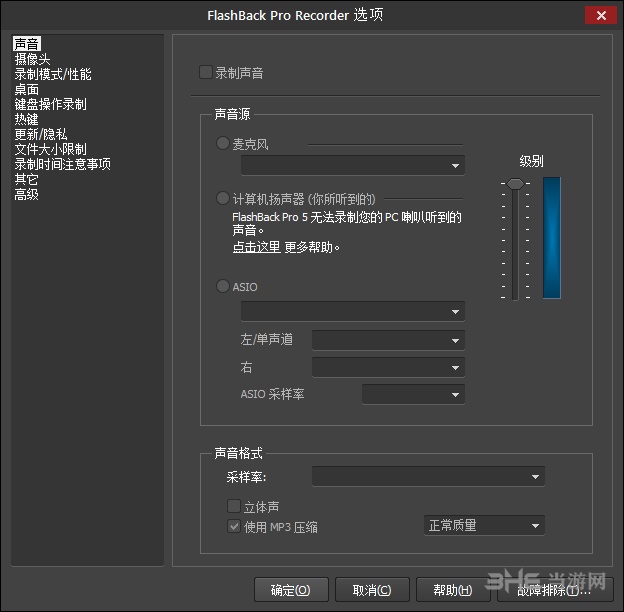Open the 采样率 sound format dropdown
The image size is (624, 612).
click(x=429, y=476)
